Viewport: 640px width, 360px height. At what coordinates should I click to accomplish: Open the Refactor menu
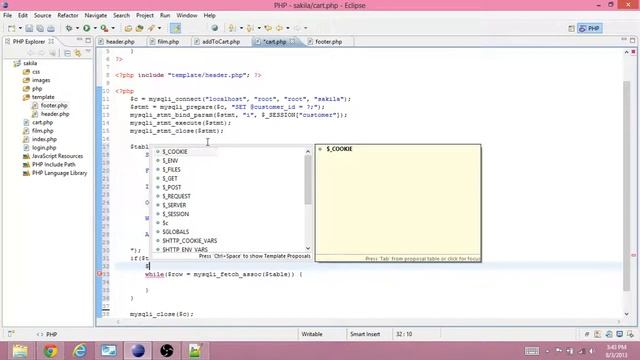(x=68, y=15)
